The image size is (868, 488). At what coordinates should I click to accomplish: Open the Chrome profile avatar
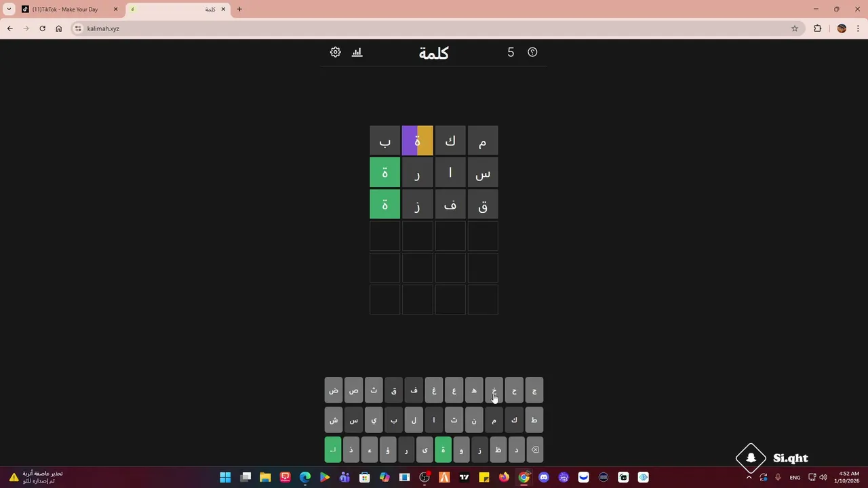pos(842,28)
